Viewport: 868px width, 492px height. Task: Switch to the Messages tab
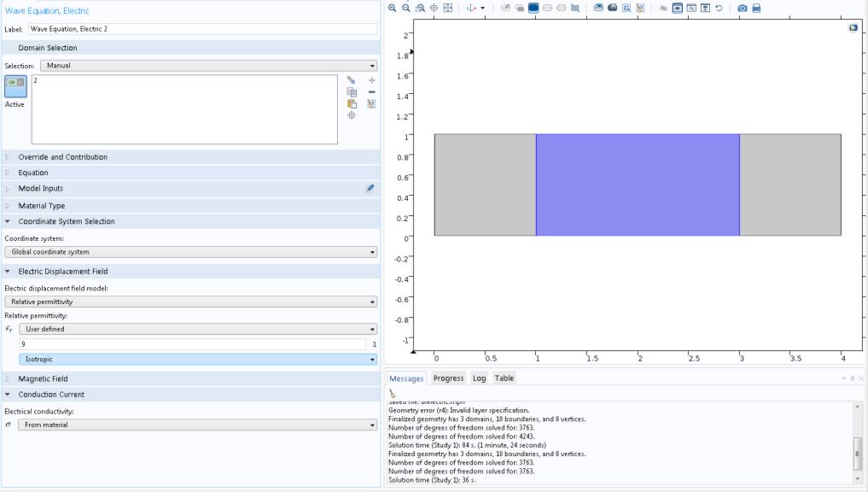pos(406,378)
